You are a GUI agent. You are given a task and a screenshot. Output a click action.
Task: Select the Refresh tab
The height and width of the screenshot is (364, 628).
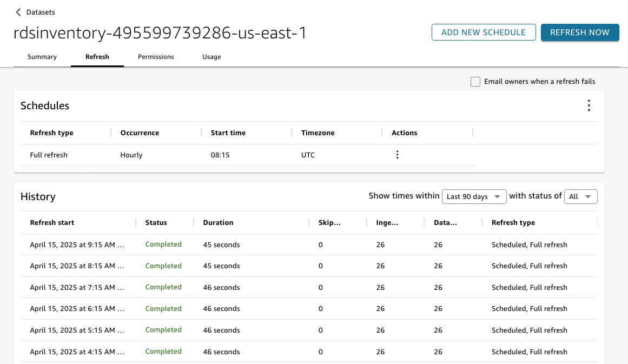97,57
